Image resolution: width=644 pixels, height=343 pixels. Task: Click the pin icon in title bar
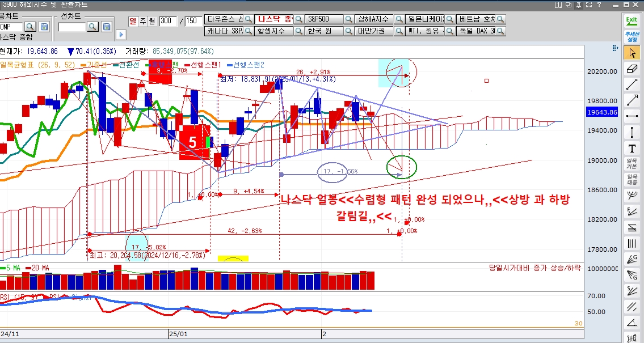579,5
